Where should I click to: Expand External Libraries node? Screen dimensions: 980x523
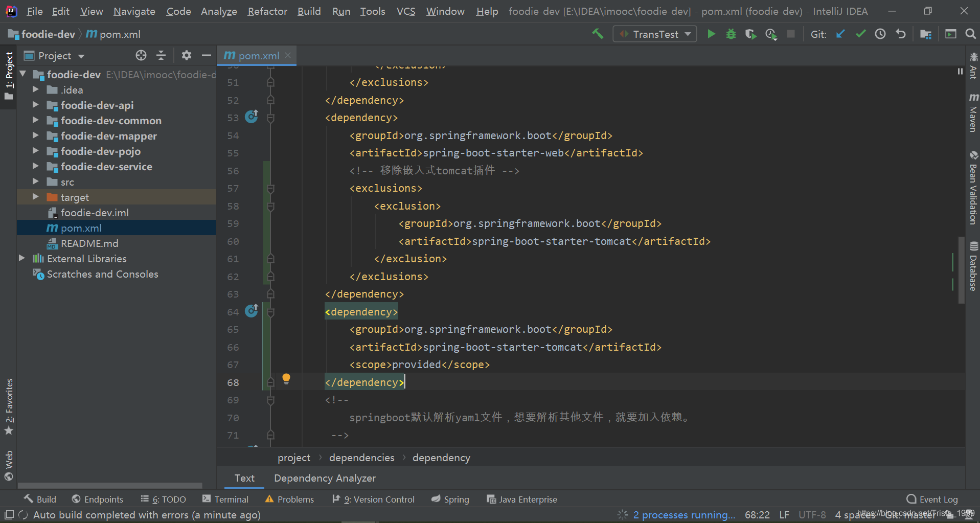click(x=21, y=258)
